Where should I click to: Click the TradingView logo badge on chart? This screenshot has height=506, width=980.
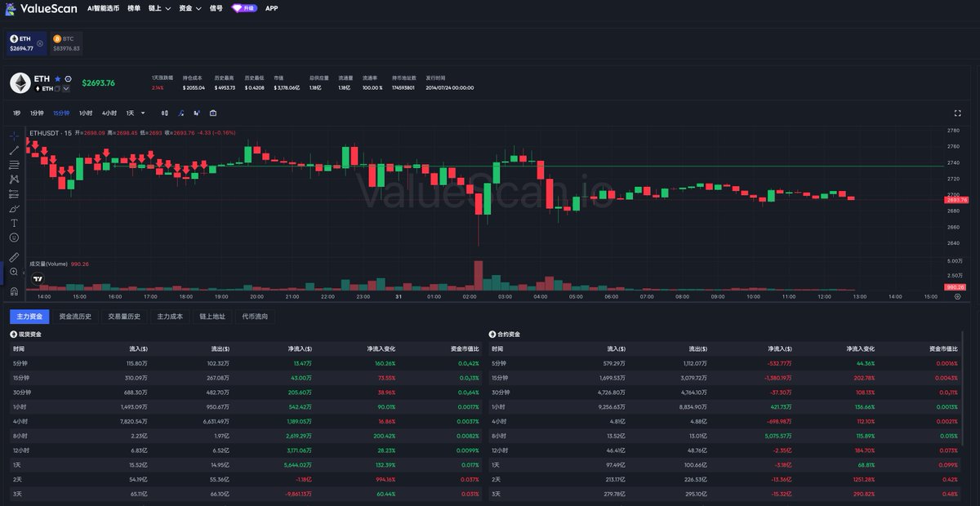[x=38, y=278]
